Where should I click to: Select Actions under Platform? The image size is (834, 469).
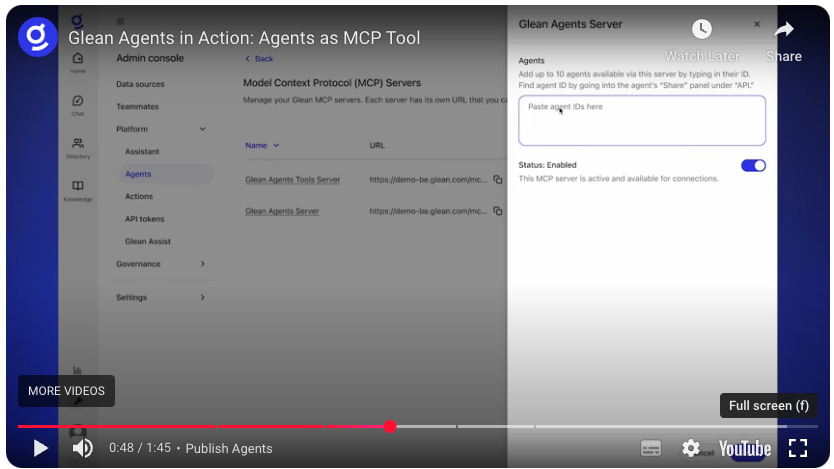pyautogui.click(x=139, y=196)
